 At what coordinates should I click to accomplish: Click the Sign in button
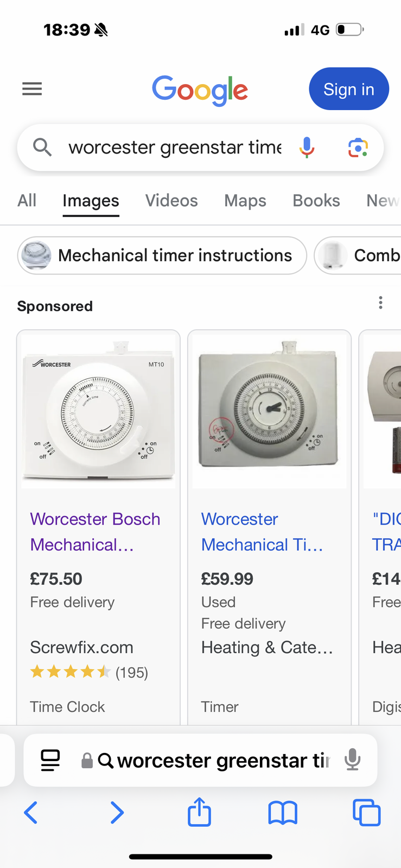click(348, 89)
